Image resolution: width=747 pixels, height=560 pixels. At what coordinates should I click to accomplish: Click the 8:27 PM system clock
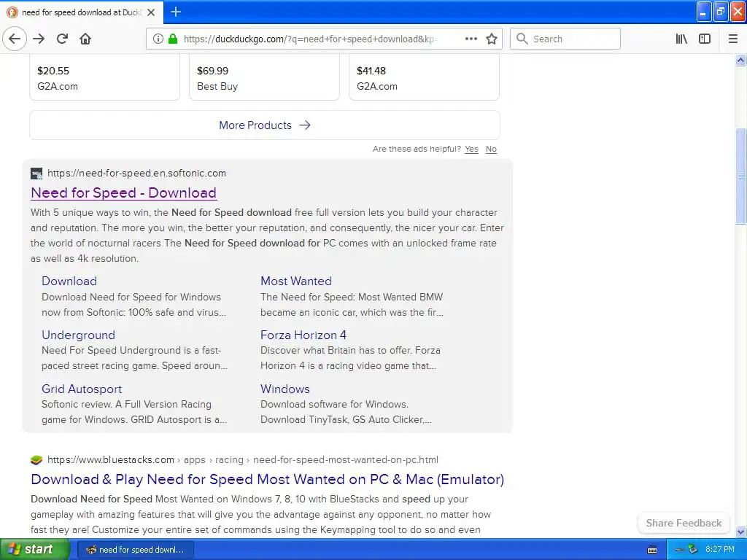coord(720,550)
